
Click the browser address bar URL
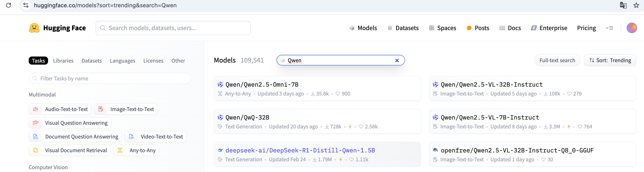coord(105,5)
